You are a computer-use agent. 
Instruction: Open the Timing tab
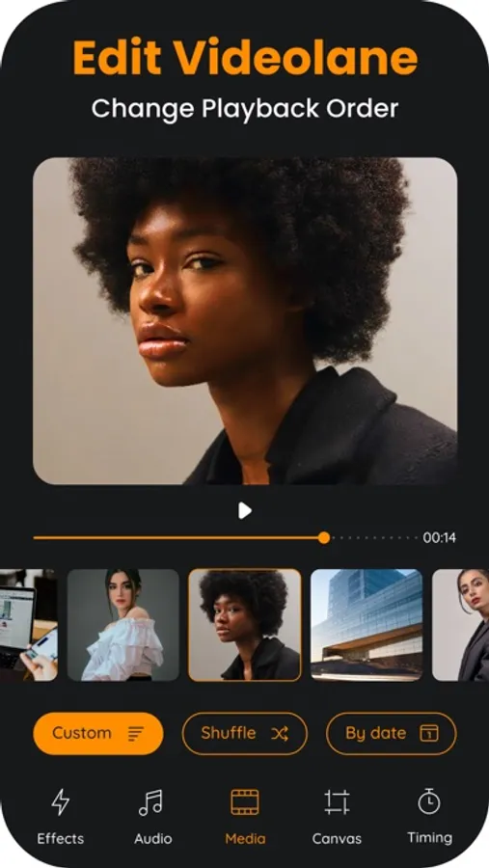429,817
